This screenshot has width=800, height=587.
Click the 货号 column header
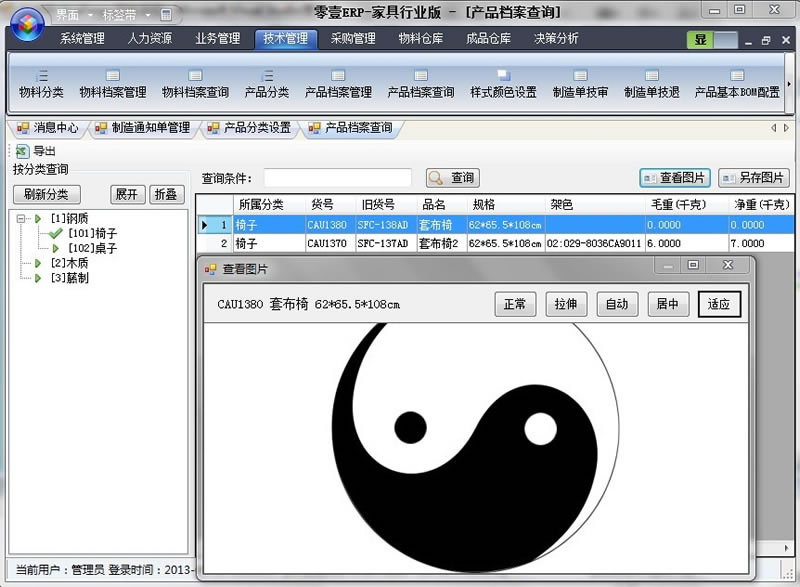[331, 205]
